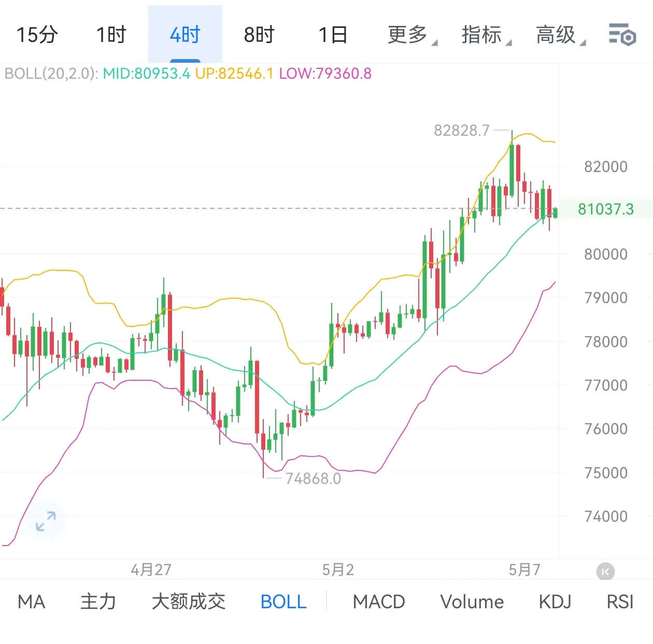Screen dimensions: 653x644
Task: Jump to latest candle with the arrow button
Action: (x=605, y=571)
